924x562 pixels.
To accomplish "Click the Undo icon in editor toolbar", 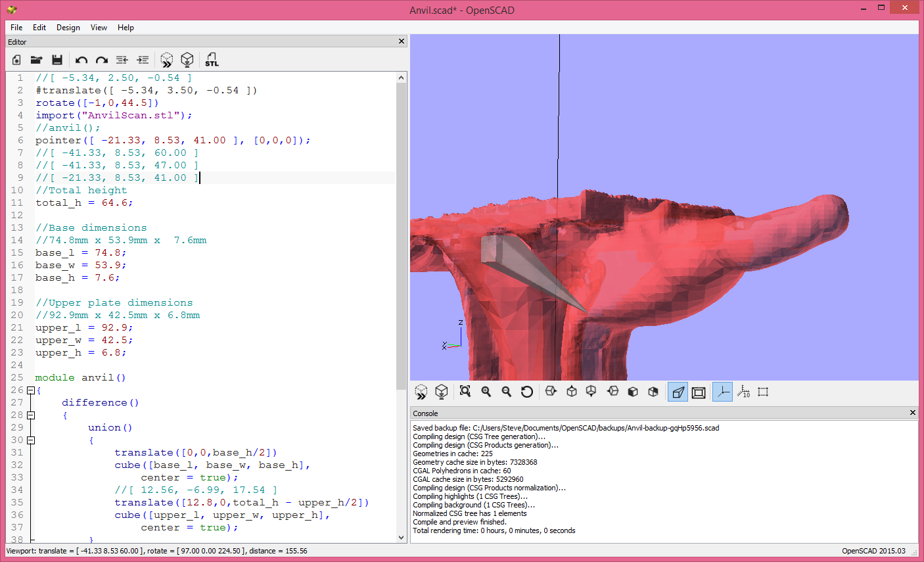I will pyautogui.click(x=81, y=60).
